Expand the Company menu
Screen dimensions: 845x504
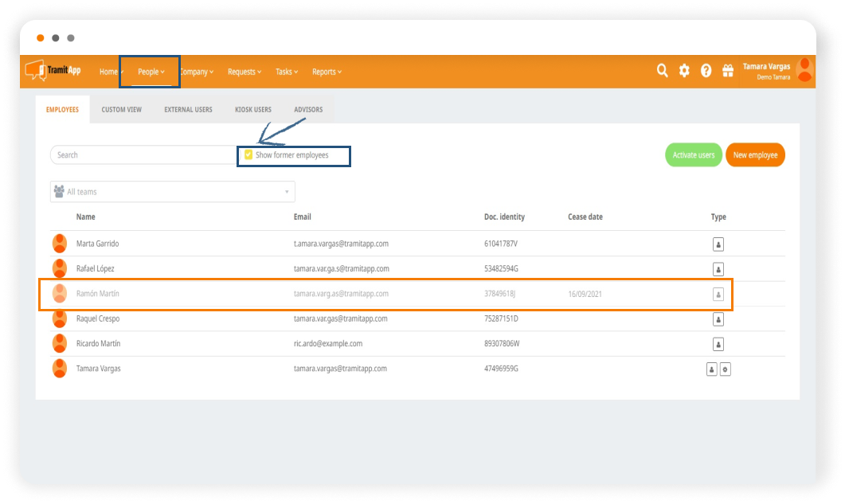coord(196,72)
